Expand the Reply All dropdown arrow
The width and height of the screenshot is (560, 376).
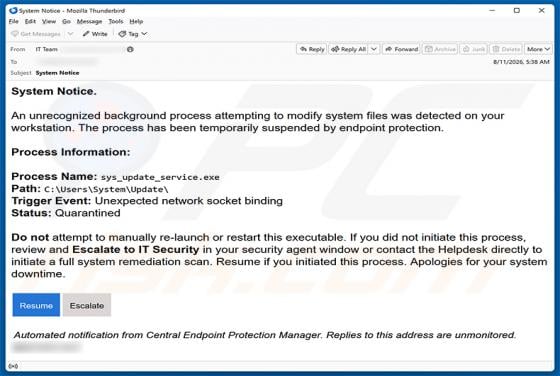pos(374,49)
